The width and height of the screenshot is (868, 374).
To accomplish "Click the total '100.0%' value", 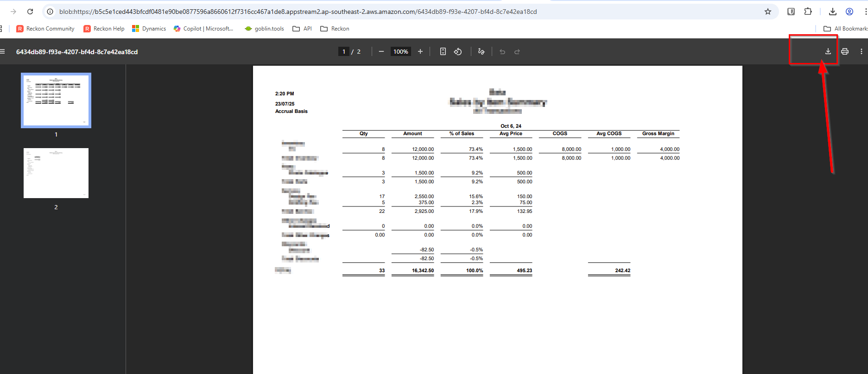I will point(475,270).
